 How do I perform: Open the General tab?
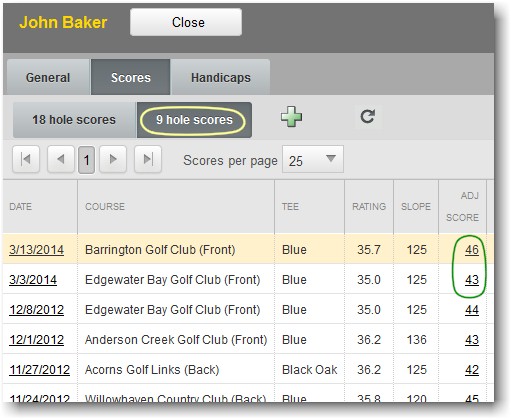pos(48,77)
